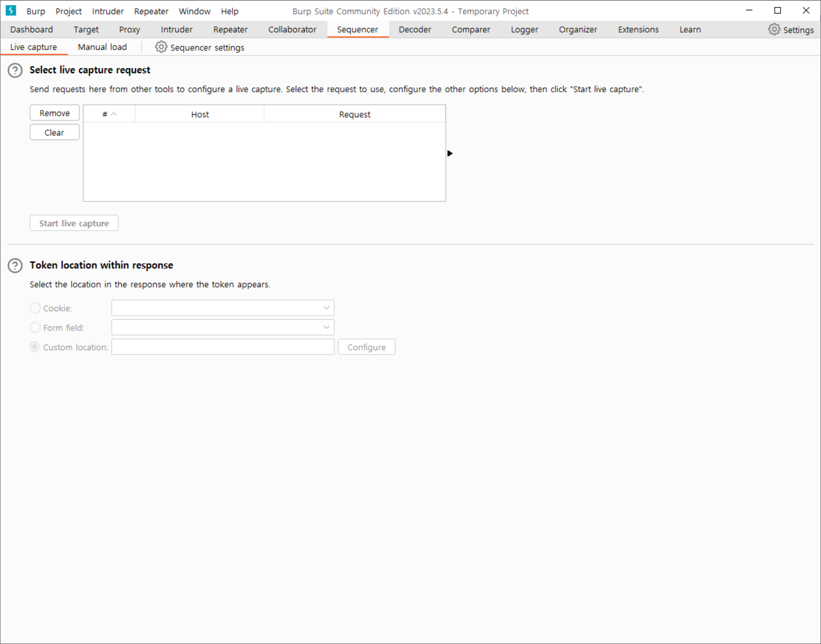821x644 pixels.
Task: Click Start live capture button
Action: pyautogui.click(x=74, y=223)
